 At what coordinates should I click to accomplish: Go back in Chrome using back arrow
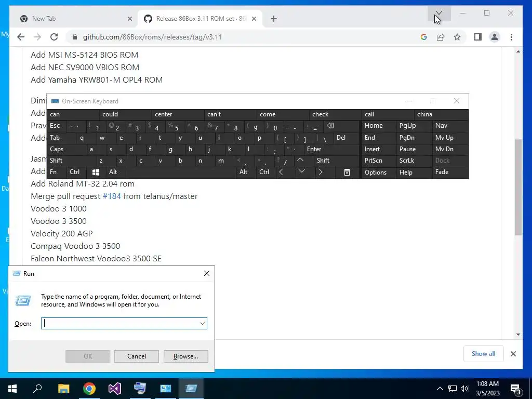coord(21,37)
